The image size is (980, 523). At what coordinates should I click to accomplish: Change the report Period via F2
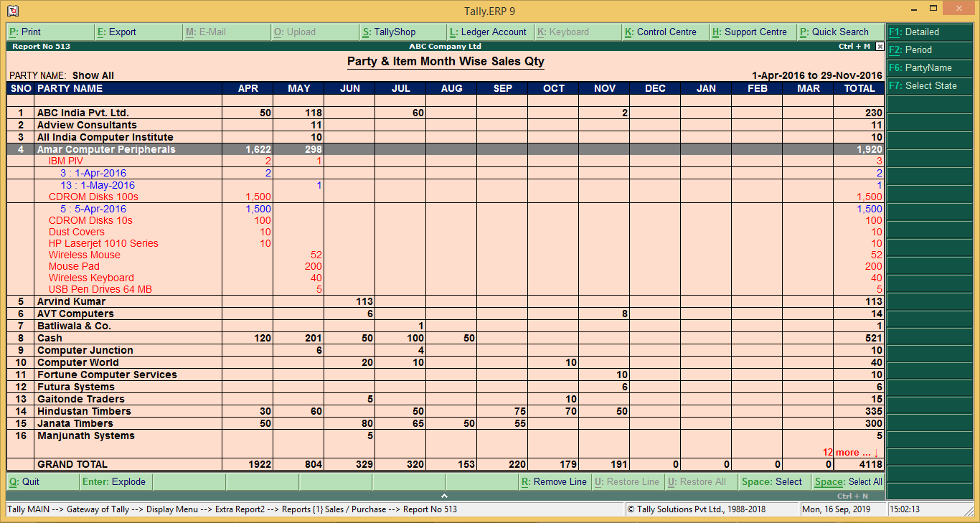[x=929, y=50]
